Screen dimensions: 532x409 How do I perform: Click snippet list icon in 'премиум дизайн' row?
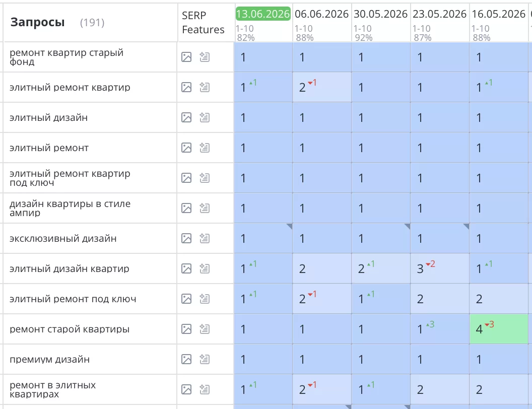tap(205, 359)
